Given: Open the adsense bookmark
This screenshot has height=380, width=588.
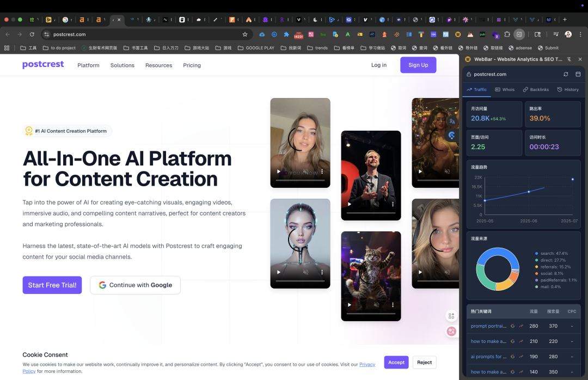Looking at the screenshot, I should 520,48.
